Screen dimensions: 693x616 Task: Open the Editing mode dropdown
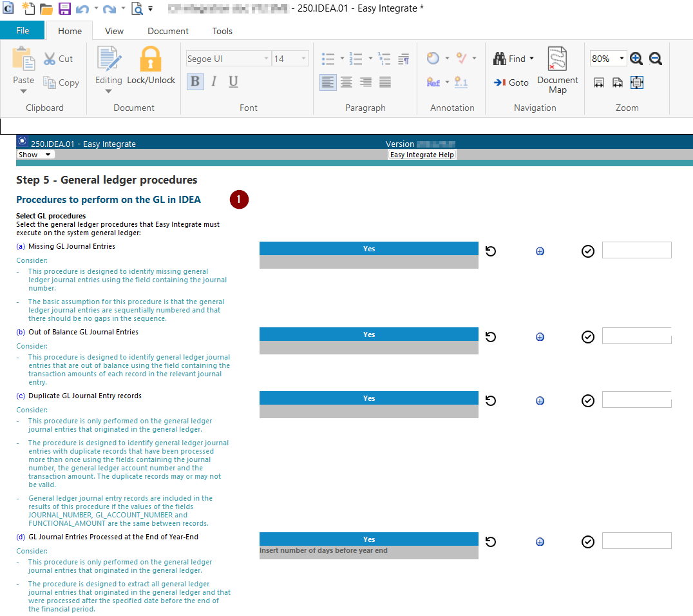pyautogui.click(x=108, y=91)
